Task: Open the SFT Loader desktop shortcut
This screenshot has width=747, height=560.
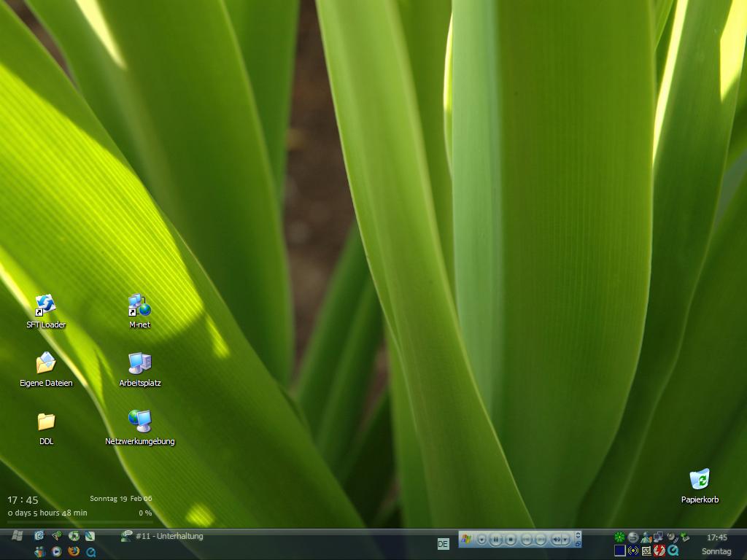Action: point(46,312)
